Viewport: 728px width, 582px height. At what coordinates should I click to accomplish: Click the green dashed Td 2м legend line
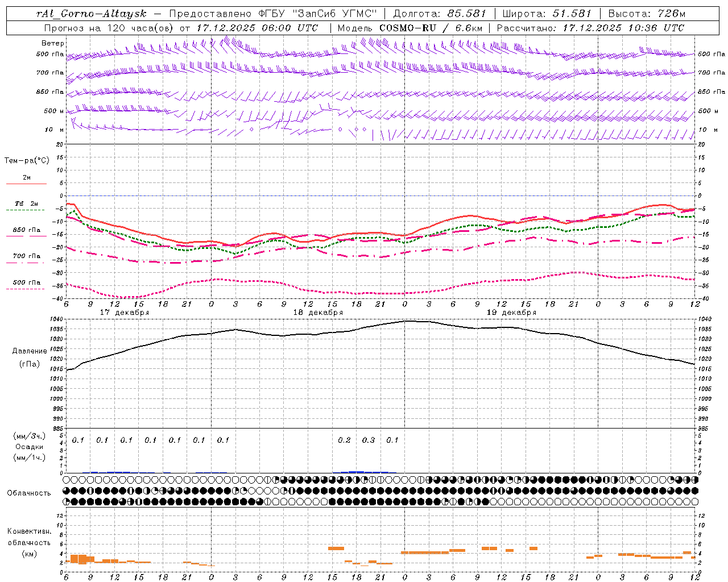point(26,210)
